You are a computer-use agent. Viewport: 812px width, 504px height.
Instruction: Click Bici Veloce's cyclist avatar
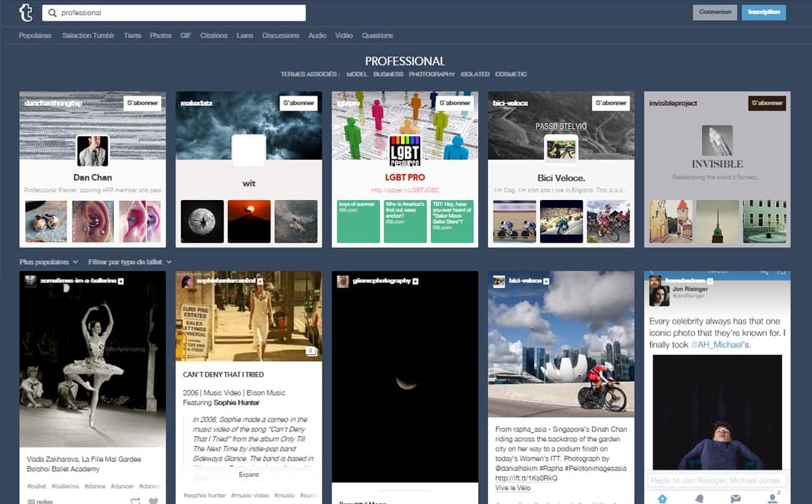[x=561, y=150]
